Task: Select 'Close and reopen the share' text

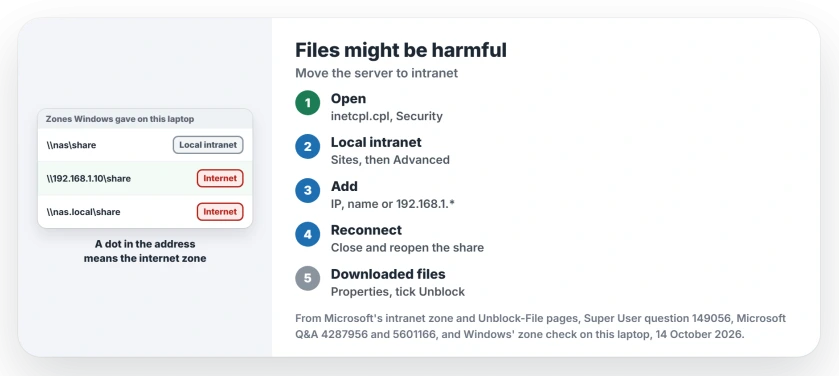Action: [x=407, y=248]
